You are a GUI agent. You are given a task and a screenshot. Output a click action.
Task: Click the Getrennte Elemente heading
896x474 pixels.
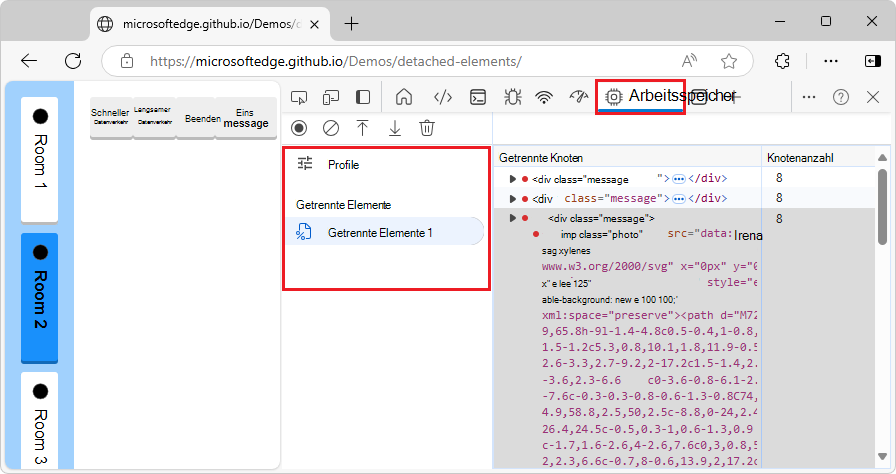pos(343,204)
